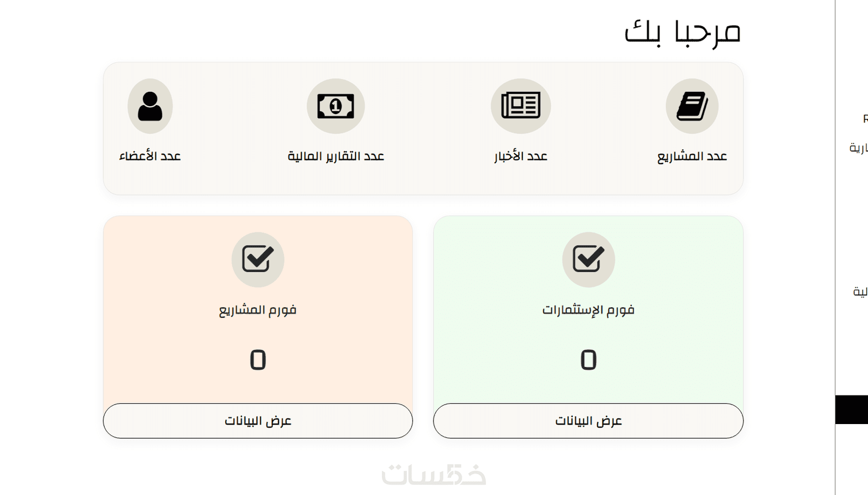Open عرض البيانات under فورم المشاريع

coord(258,420)
